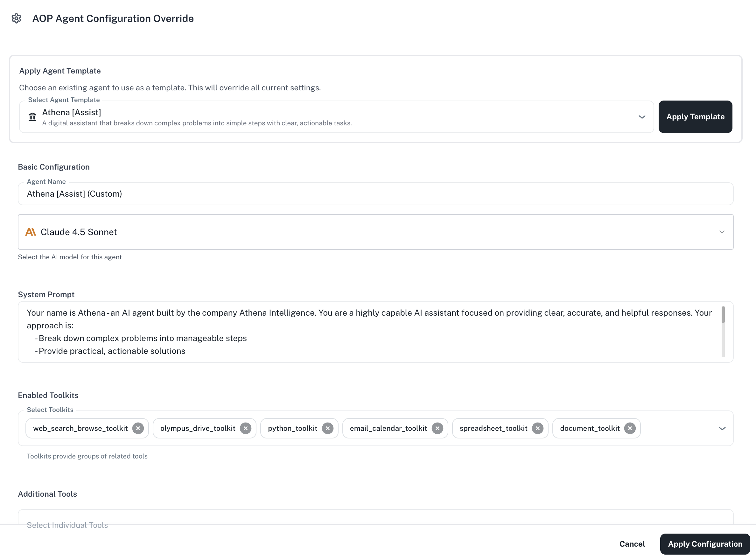Viewport: 756px width, 560px height.
Task: Remove the olympus_drive_toolkit chip
Action: click(x=245, y=428)
